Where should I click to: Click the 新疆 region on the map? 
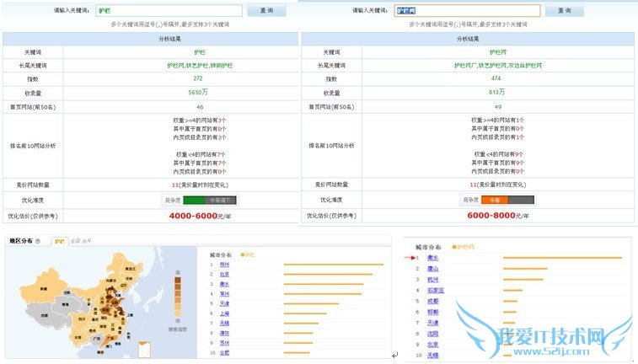click(44, 288)
